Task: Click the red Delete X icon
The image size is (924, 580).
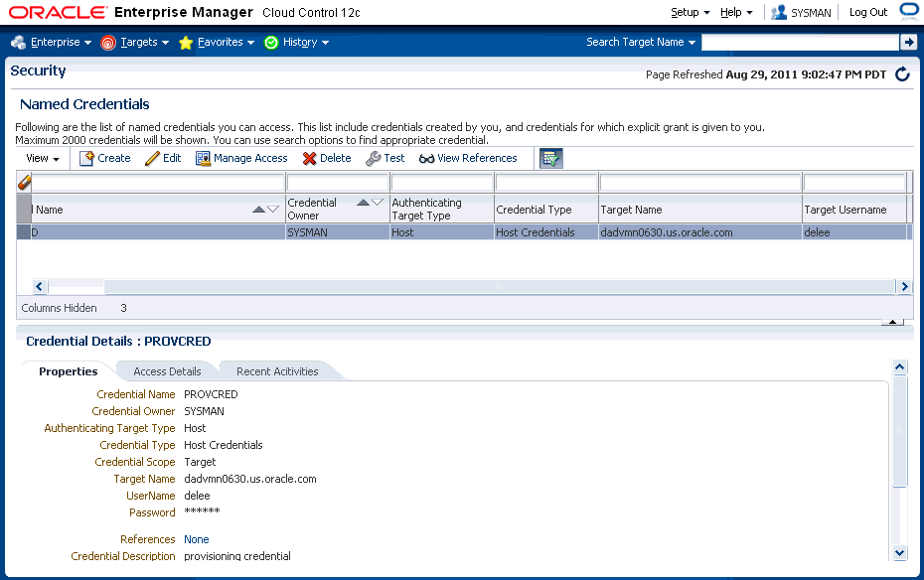Action: tap(309, 158)
